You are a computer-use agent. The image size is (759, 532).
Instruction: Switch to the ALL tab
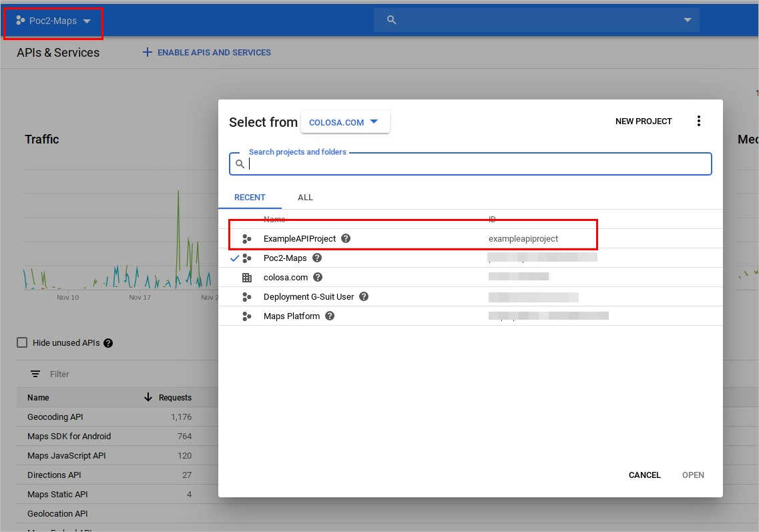[x=305, y=197]
